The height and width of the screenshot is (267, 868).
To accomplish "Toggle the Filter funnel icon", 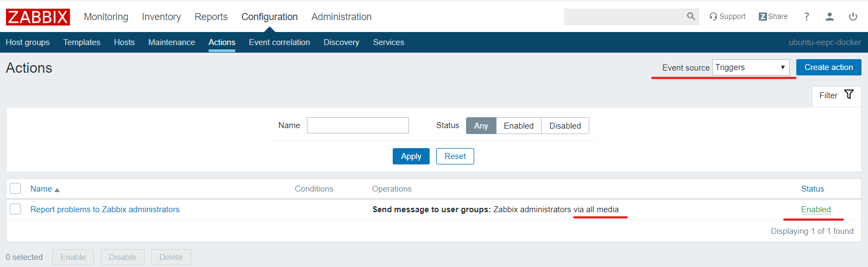I will click(849, 95).
